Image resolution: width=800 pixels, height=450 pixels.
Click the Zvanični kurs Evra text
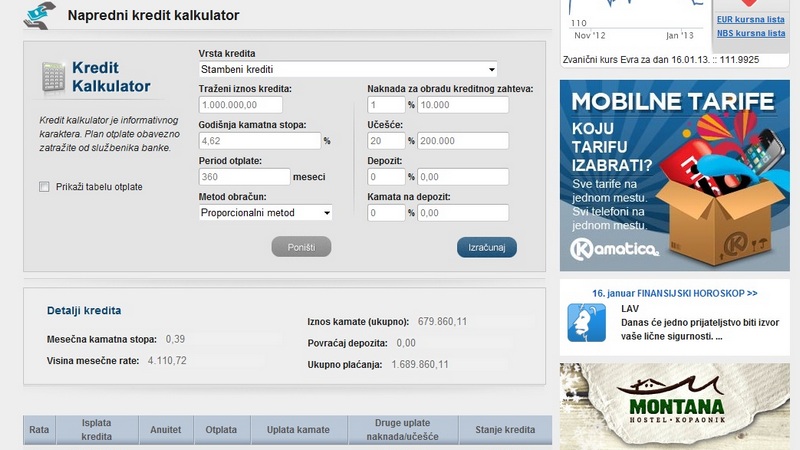coord(661,60)
